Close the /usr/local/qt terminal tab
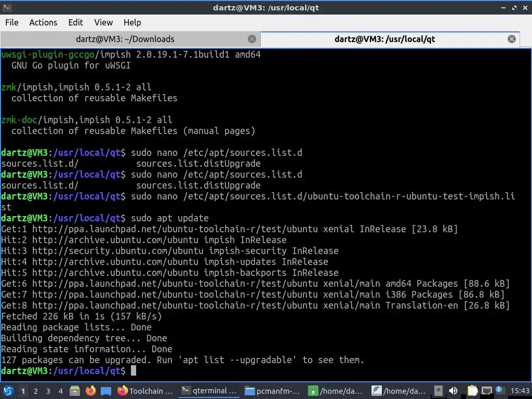This screenshot has height=399, width=532. 512,39
